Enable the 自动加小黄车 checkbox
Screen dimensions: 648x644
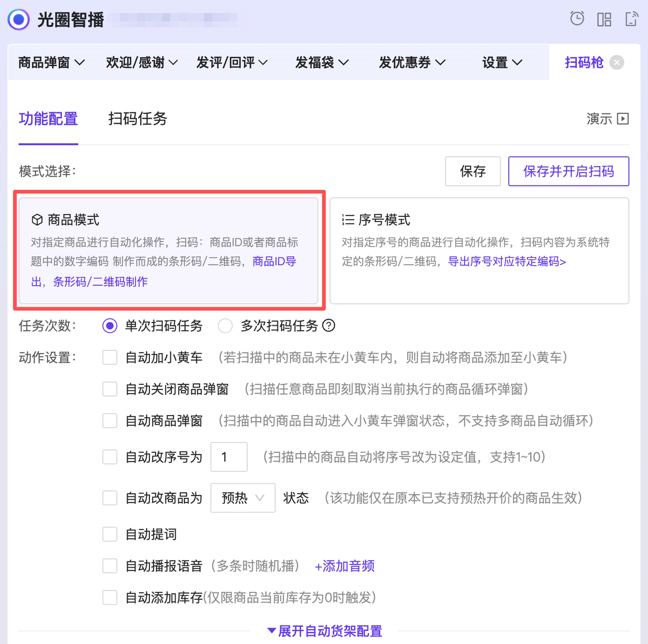(x=110, y=357)
